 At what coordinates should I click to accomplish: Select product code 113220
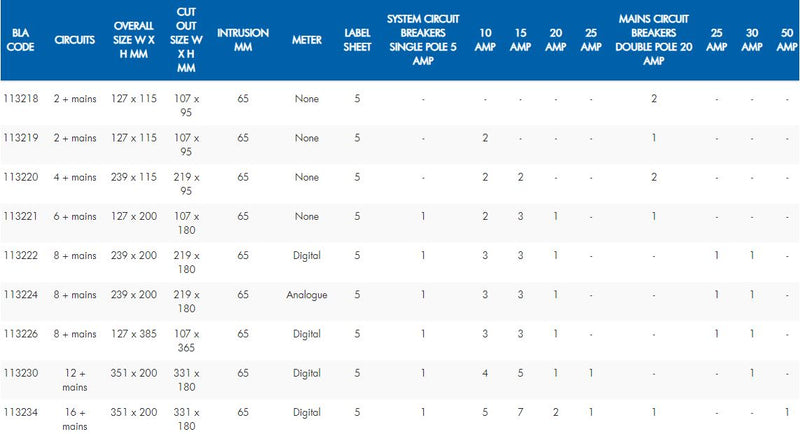pyautogui.click(x=20, y=177)
